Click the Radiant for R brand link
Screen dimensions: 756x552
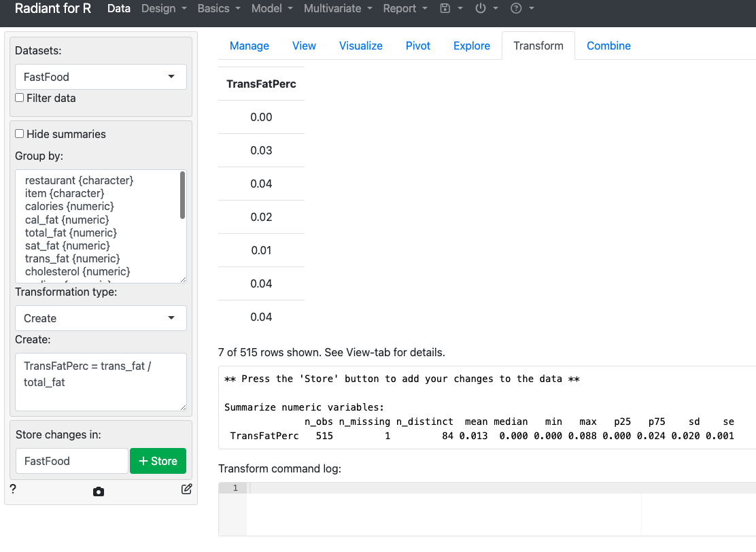coord(53,9)
